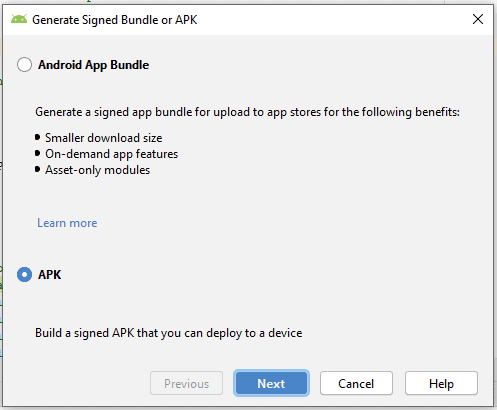Click the Android App Bundle label text
The width and height of the screenshot is (497, 410).
pos(93,65)
